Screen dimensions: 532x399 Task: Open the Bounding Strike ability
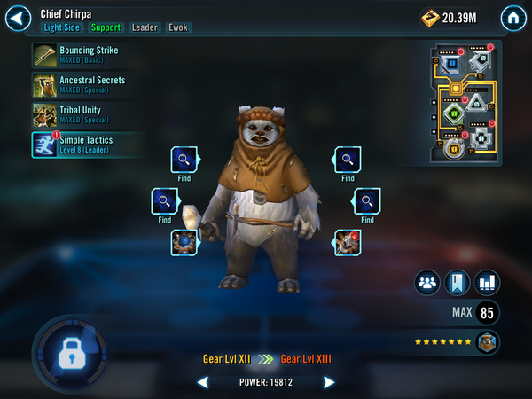pos(87,55)
